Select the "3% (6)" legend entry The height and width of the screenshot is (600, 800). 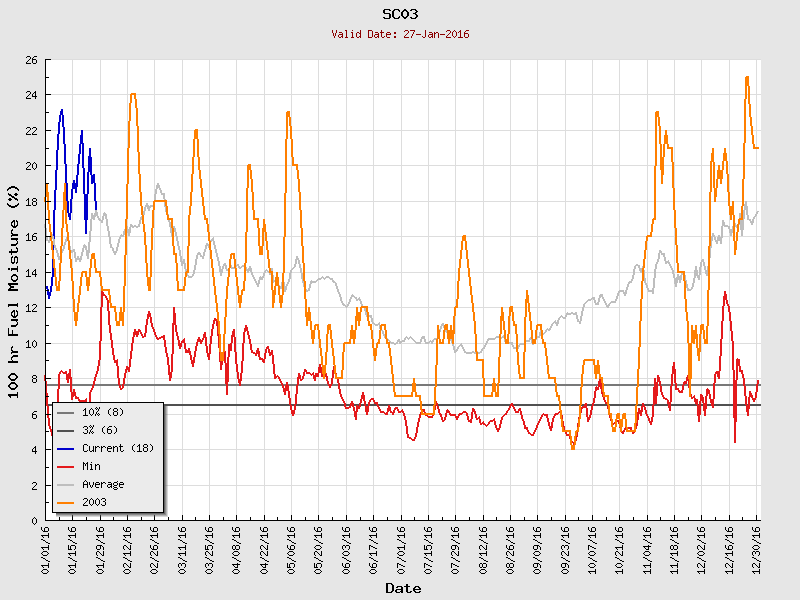99,430
